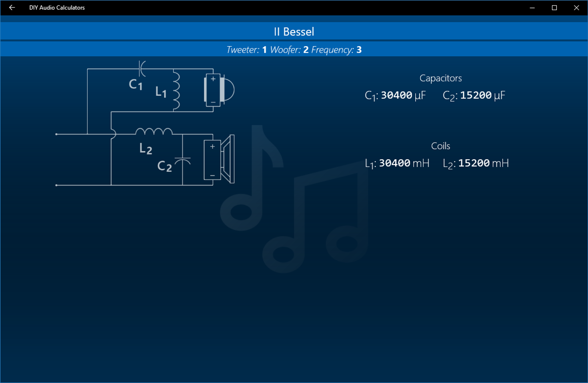Click the DIY Audio Calculators title bar text
The image size is (588, 383).
click(57, 8)
